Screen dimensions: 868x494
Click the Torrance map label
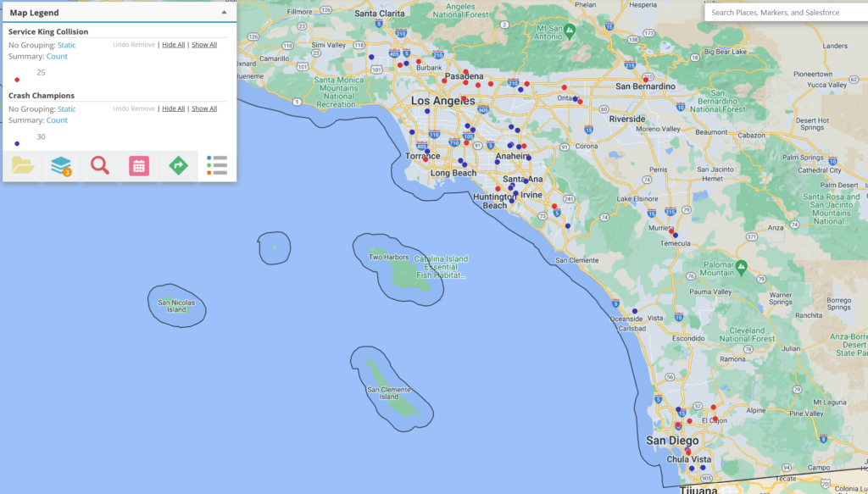(x=422, y=156)
